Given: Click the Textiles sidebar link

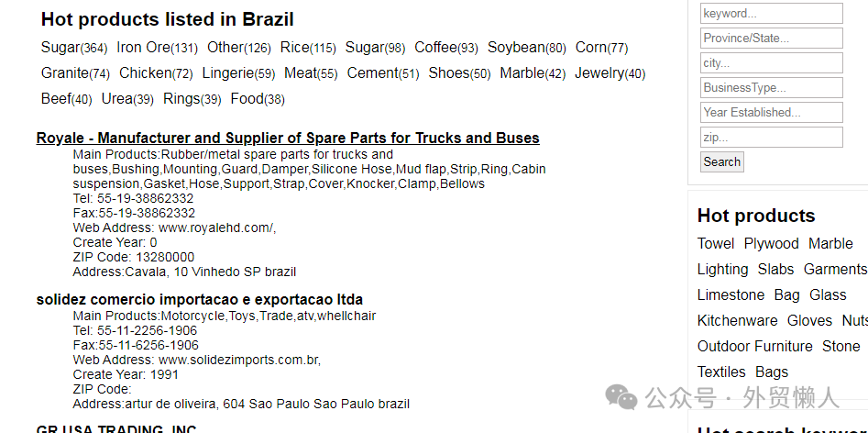Looking at the screenshot, I should point(721,372).
